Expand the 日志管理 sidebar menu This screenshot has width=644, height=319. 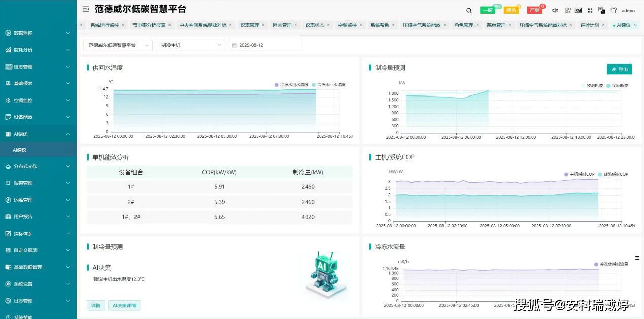pos(38,301)
